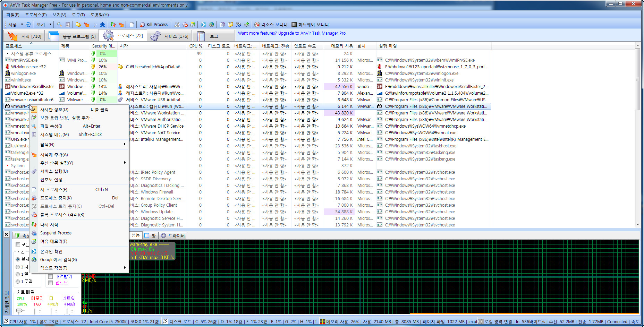The height and width of the screenshot is (327, 644).
Task: Select the 실시 real-time radio button
Action: click(x=18, y=259)
